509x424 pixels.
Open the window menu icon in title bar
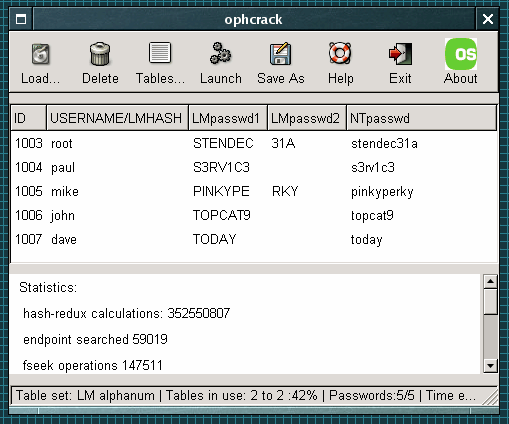coord(21,19)
